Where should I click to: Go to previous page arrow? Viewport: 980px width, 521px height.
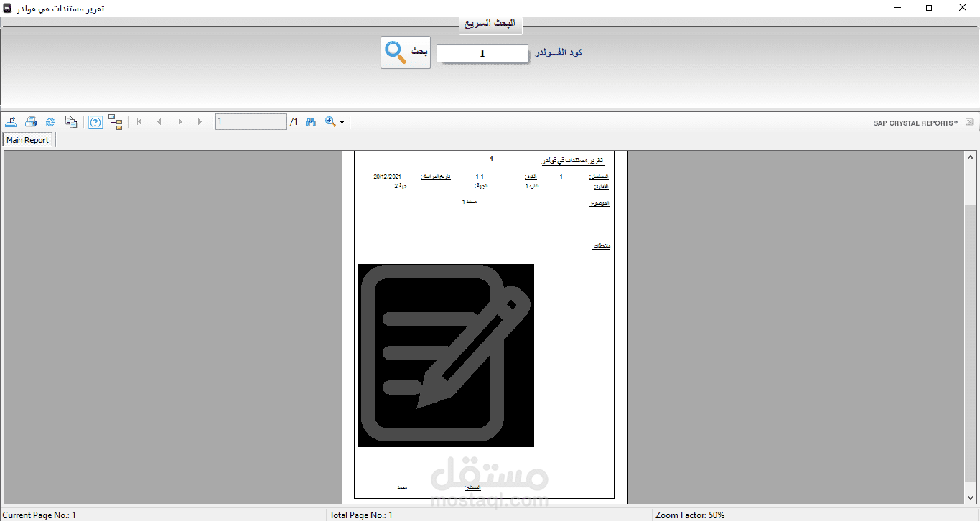[159, 122]
